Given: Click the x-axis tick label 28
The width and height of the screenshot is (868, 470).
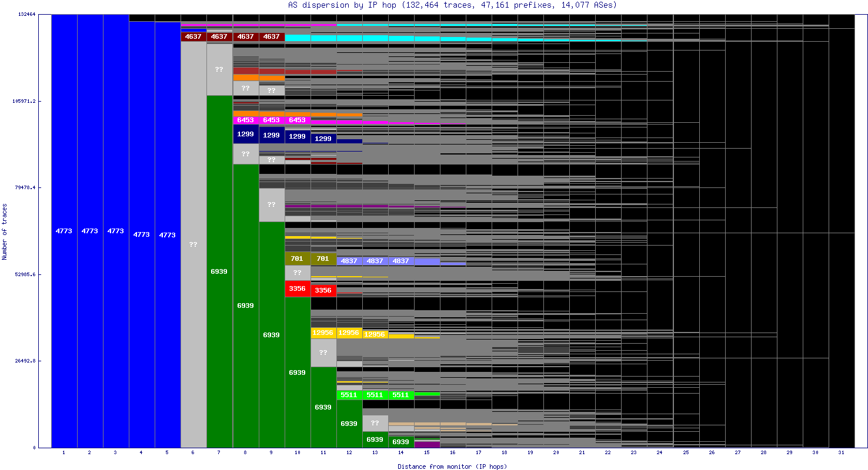Looking at the screenshot, I should click(763, 452).
